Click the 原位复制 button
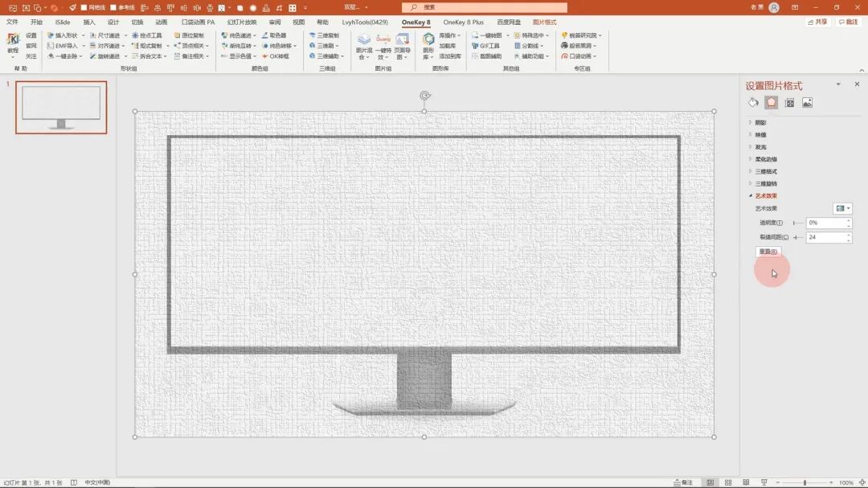Image resolution: width=868 pixels, height=488 pixels. (189, 35)
